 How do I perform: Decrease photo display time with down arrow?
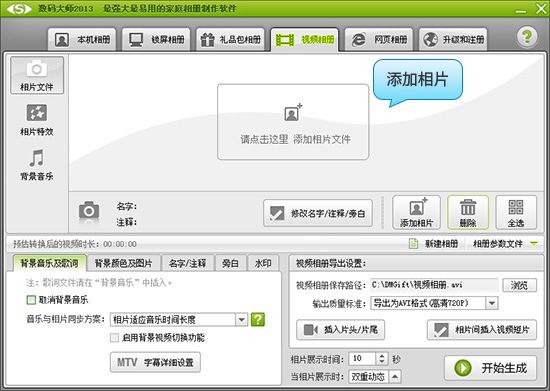[382, 362]
